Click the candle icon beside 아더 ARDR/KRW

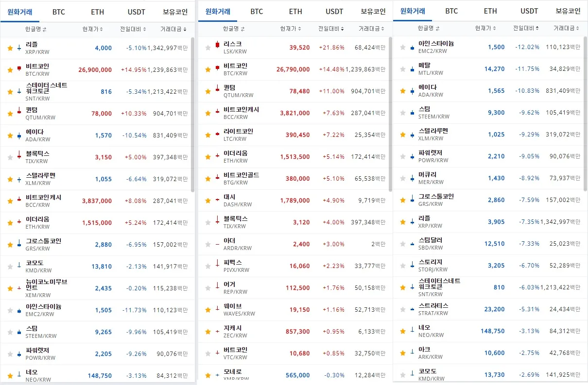217,244
